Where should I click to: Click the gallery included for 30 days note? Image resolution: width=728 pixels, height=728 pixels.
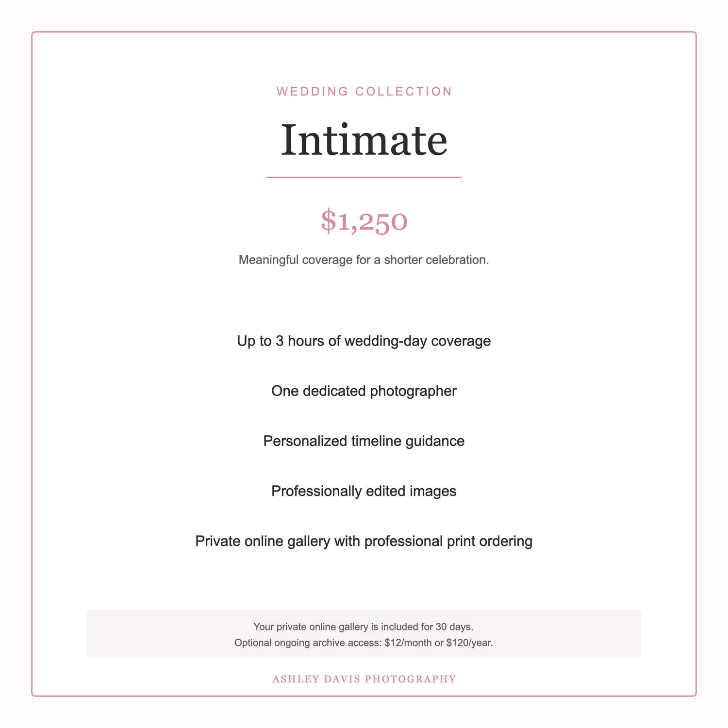click(x=364, y=627)
